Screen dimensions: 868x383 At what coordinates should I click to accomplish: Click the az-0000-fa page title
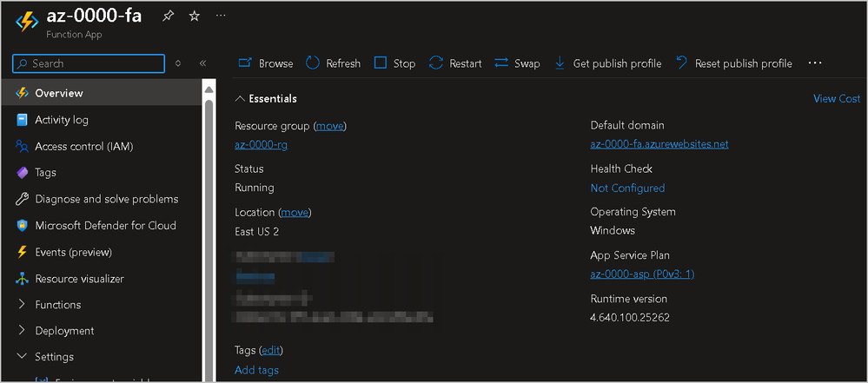click(94, 16)
